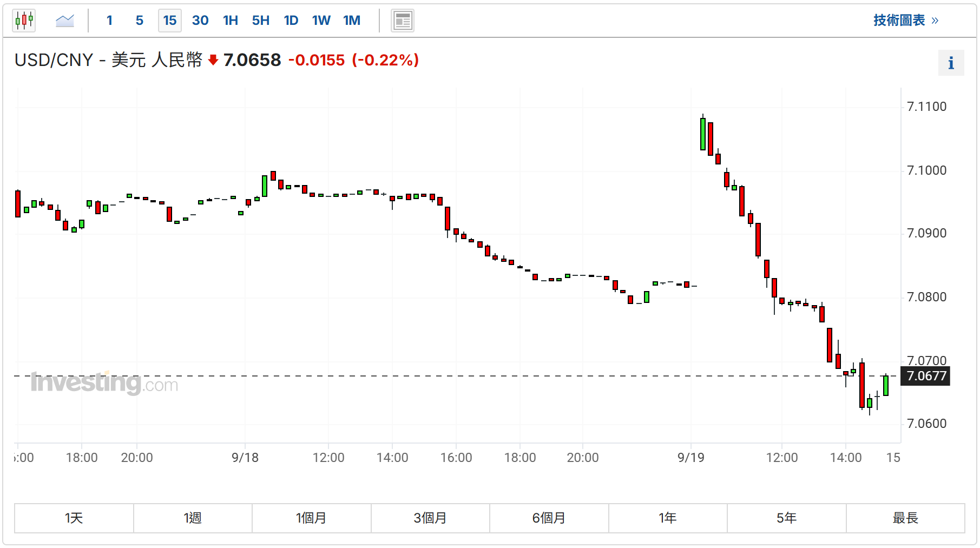Switch to candlestick chart type
This screenshot has height=548, width=980.
pyautogui.click(x=24, y=21)
